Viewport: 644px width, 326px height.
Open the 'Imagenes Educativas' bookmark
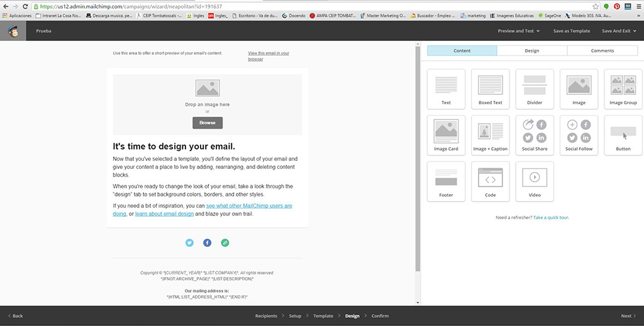point(512,16)
